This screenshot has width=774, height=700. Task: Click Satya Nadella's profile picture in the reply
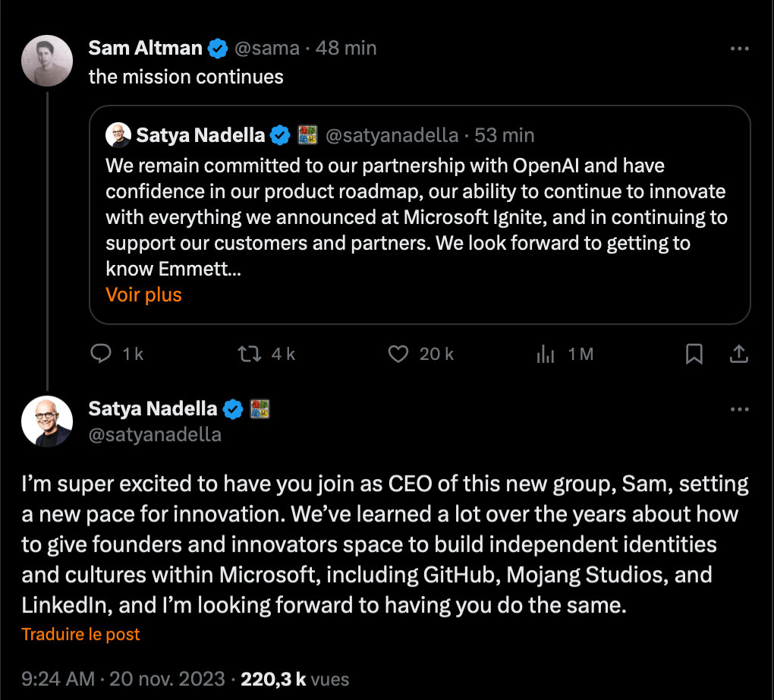pos(46,421)
